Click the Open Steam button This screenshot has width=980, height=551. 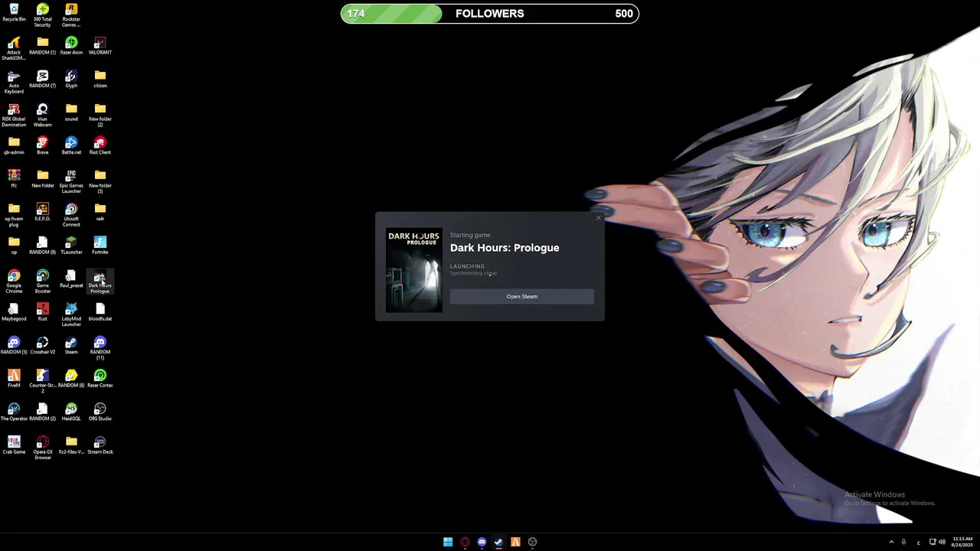(x=521, y=296)
